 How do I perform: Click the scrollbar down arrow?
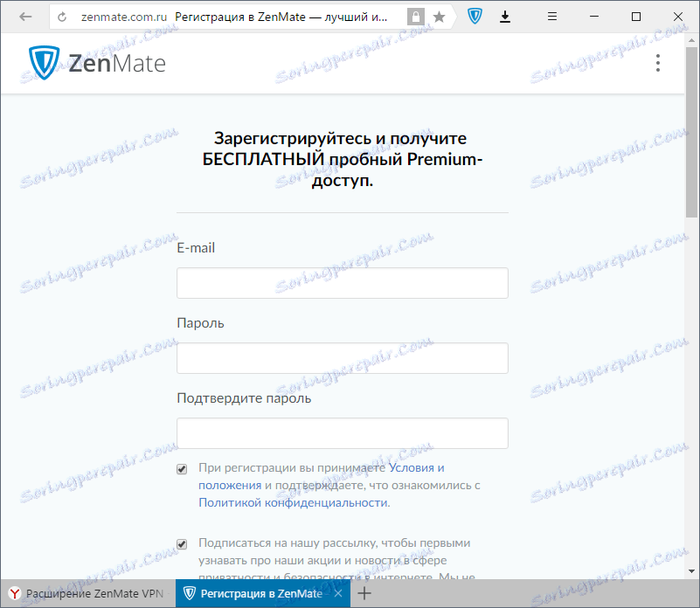click(x=691, y=571)
